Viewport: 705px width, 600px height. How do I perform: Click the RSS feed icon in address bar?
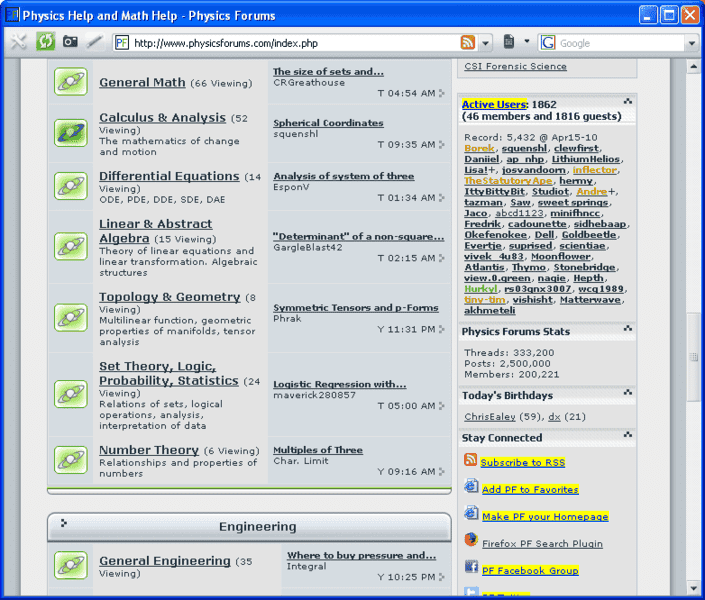coord(468,43)
